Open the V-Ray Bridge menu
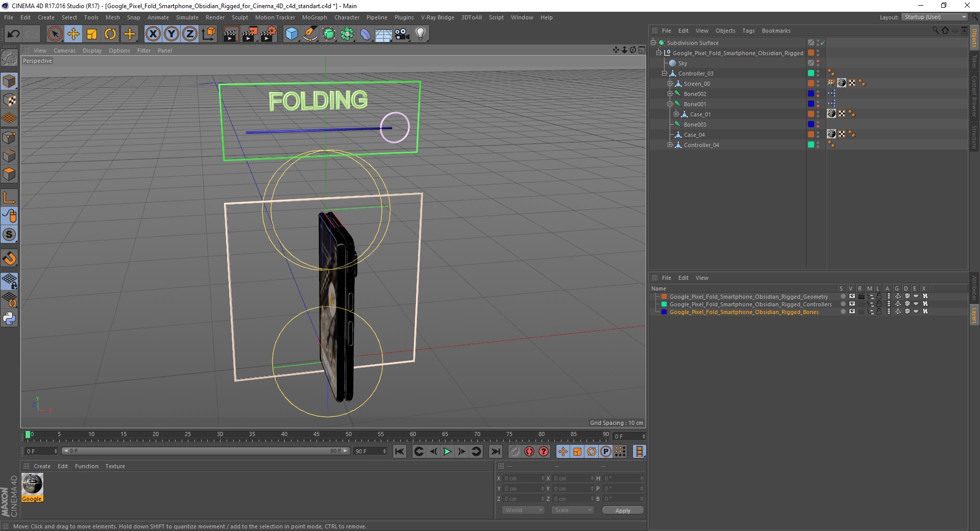This screenshot has width=980, height=531. 437,17
